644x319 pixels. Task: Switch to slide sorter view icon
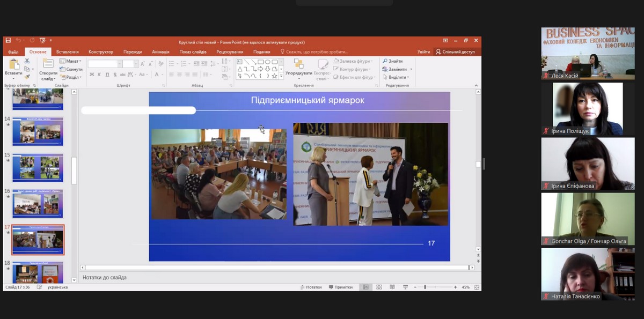pyautogui.click(x=379, y=287)
